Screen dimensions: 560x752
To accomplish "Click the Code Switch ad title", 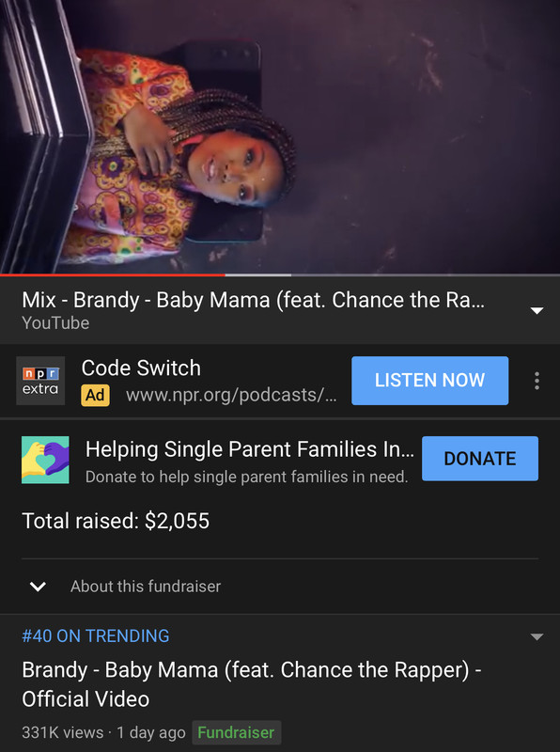I will point(141,368).
